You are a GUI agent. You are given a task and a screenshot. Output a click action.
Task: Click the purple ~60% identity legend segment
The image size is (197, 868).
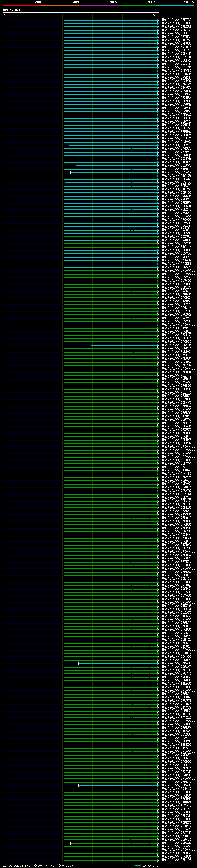[x=99, y=6]
